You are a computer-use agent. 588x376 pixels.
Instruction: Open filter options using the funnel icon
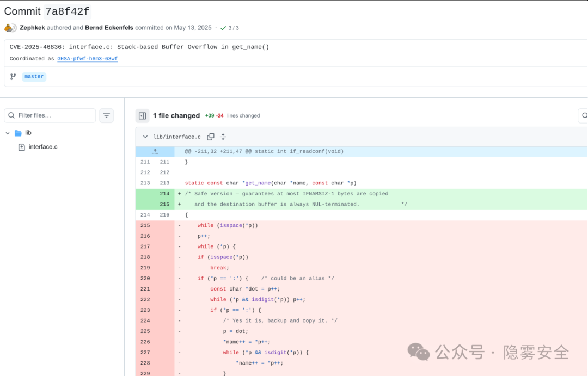tap(106, 115)
